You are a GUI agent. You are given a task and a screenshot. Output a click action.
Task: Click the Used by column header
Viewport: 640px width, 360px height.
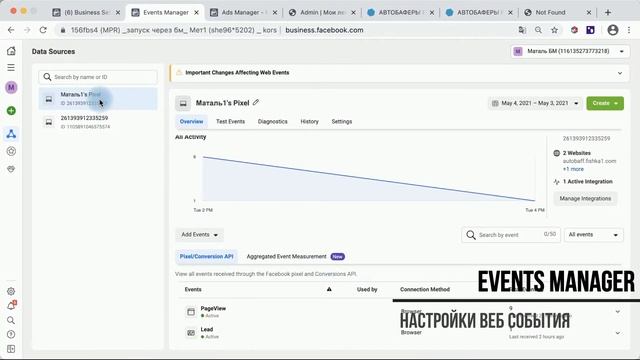click(367, 289)
